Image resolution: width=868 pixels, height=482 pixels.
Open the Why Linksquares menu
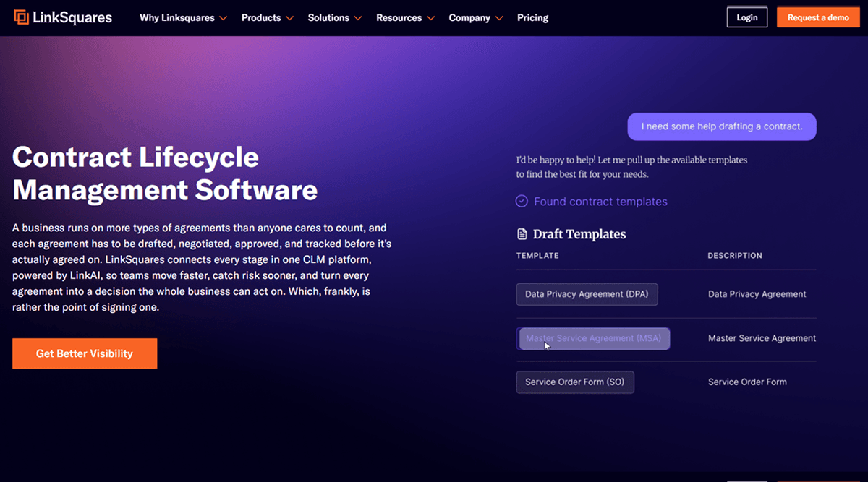click(x=183, y=17)
